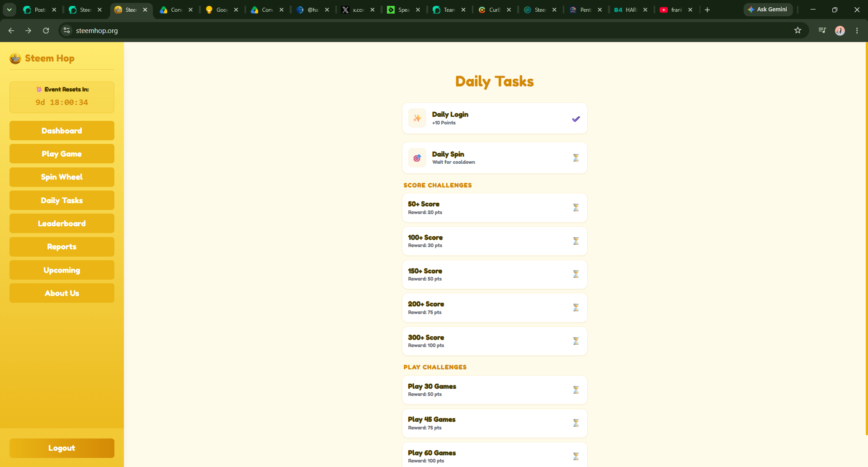Click hourglass on 150+ Score task

576,274
